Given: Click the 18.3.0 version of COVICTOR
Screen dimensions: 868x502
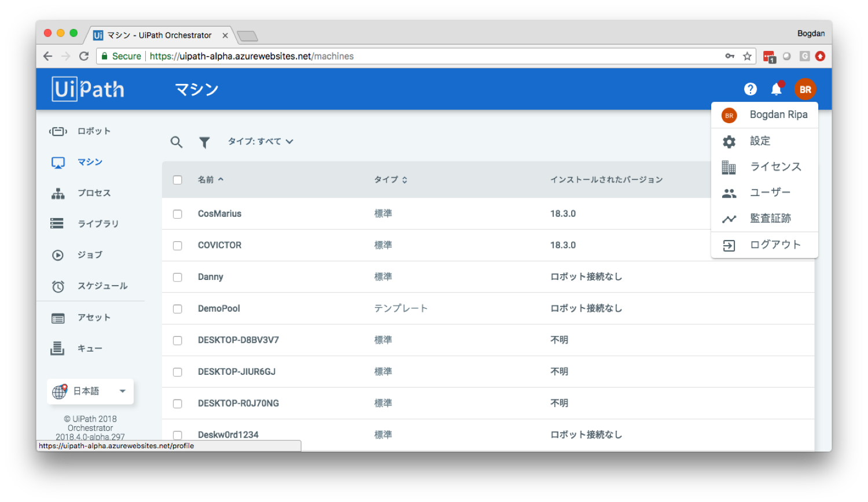Looking at the screenshot, I should (562, 245).
